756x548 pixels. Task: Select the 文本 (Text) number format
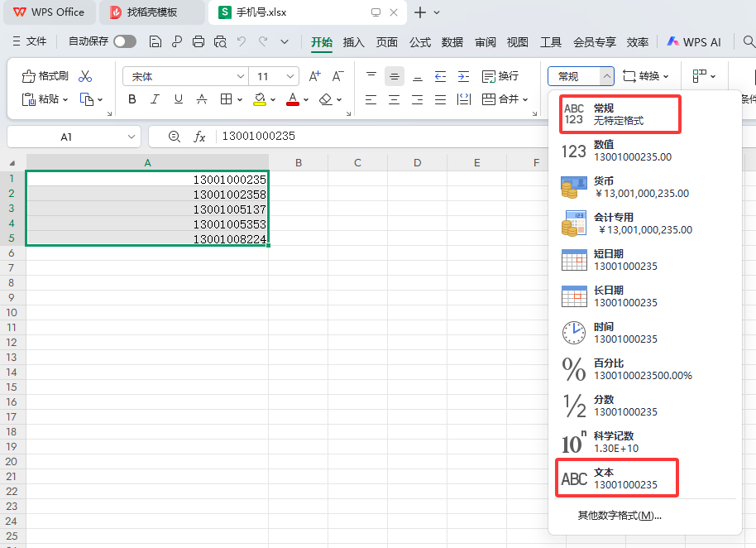(x=616, y=478)
